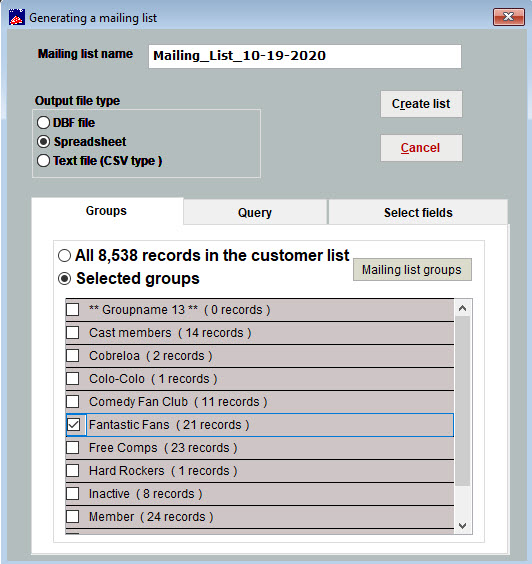Switch to the Query tab
This screenshot has height=564, width=532.
pos(255,212)
